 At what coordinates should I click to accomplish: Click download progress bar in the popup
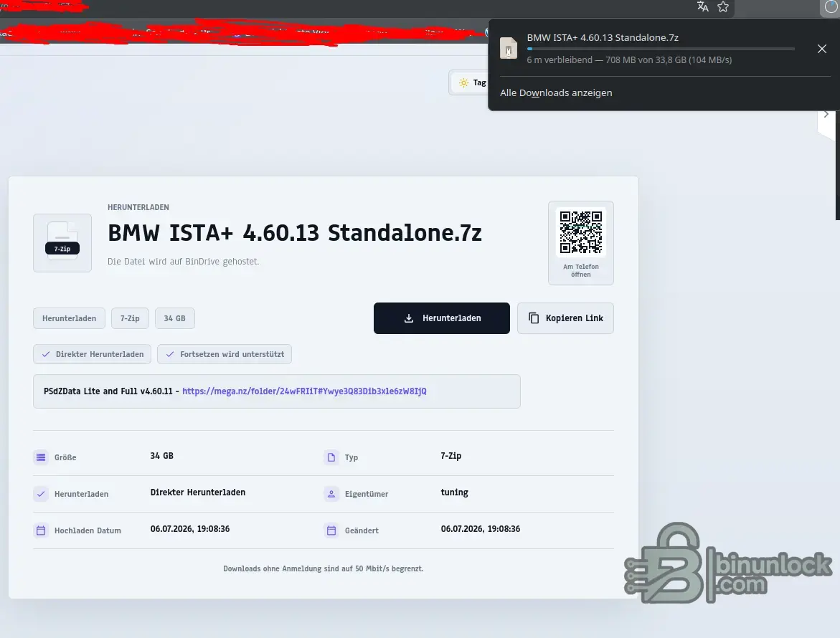(661, 49)
